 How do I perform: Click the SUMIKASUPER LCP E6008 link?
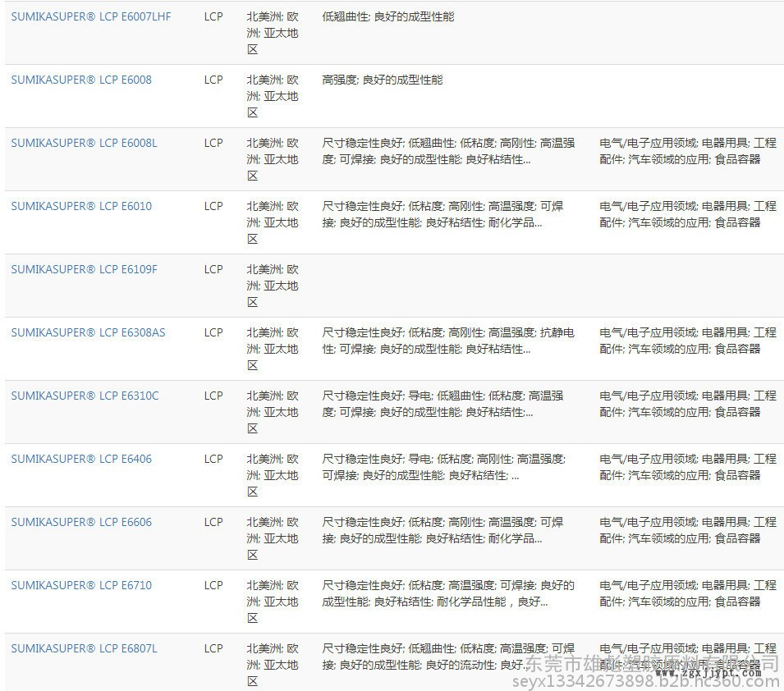[x=81, y=80]
